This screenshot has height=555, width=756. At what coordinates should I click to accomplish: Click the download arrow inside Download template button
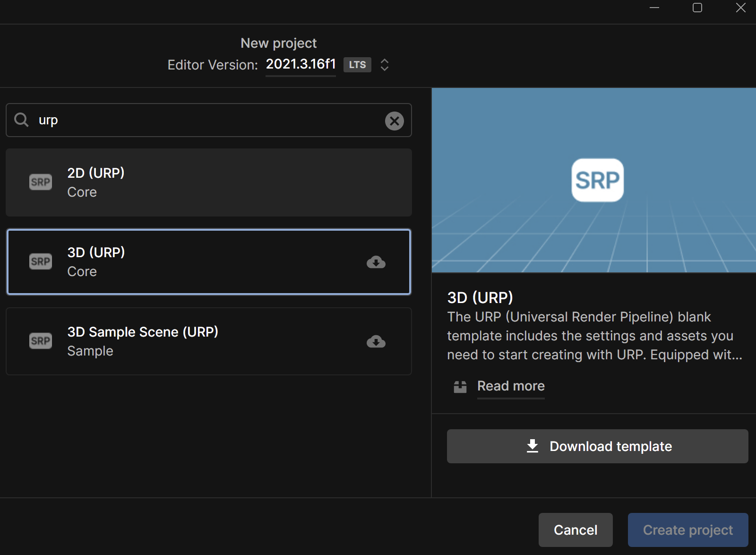tap(532, 446)
